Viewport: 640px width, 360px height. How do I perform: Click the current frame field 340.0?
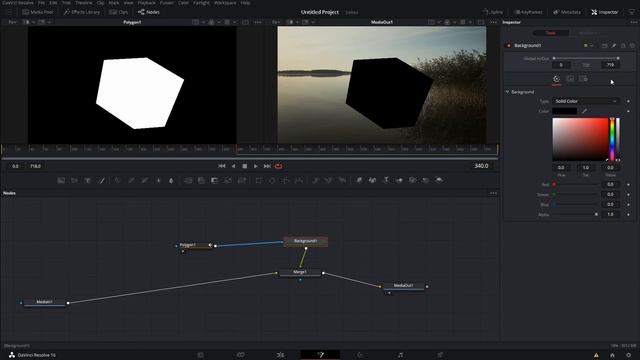point(481,166)
